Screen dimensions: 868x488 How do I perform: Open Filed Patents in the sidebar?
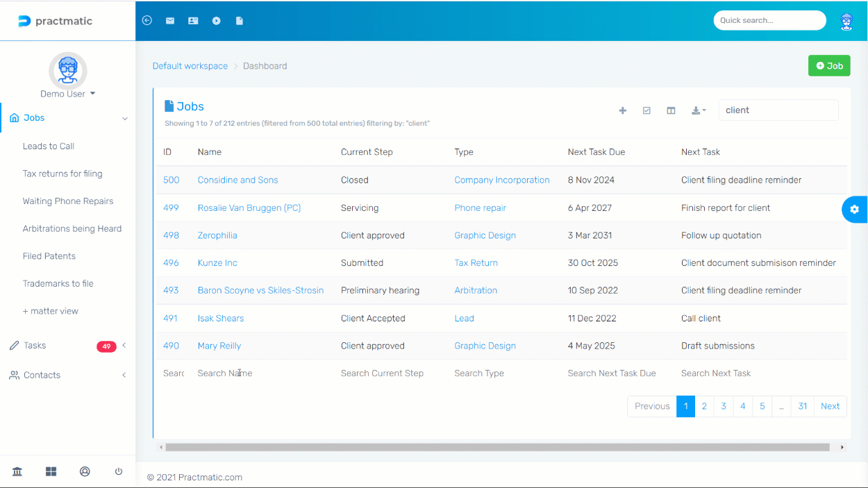pos(49,256)
